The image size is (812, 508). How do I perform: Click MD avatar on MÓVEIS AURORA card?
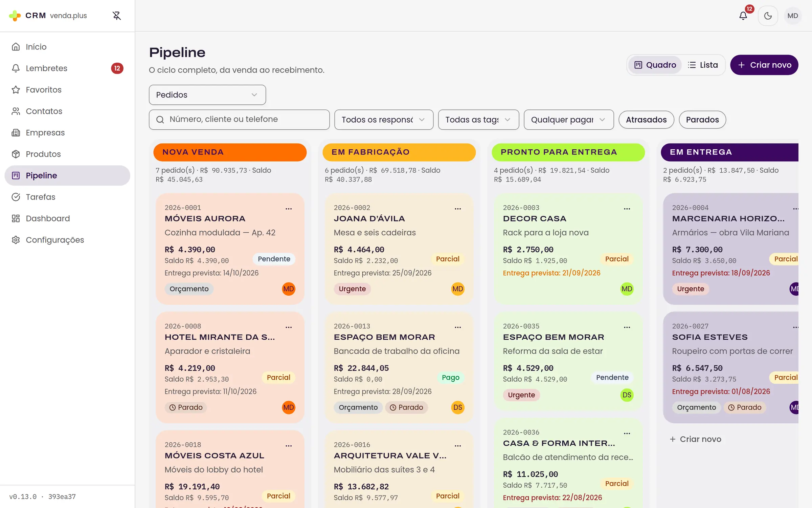click(289, 289)
